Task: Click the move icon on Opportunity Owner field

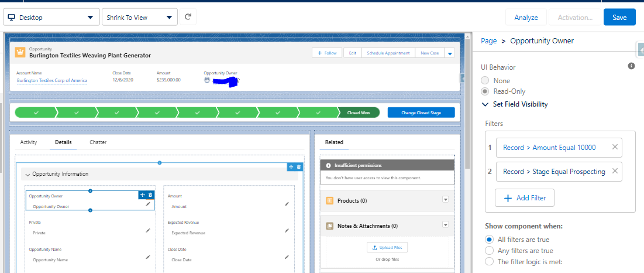Action: 142,195
